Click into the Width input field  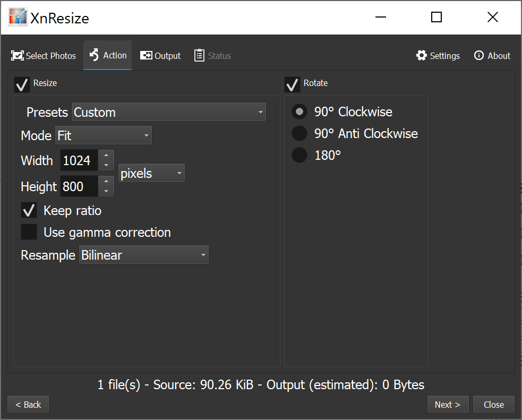pos(79,160)
